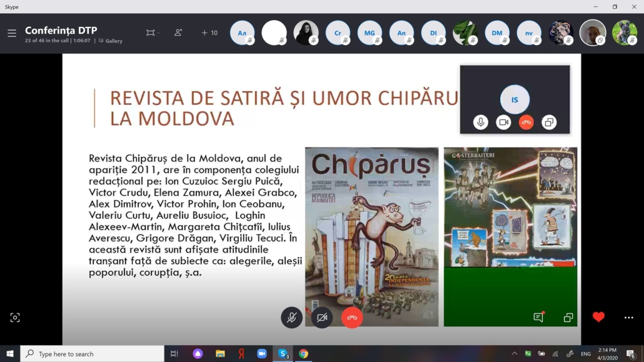This screenshot has height=362, width=644.
Task: Click the taskbar search box
Action: coord(93,354)
